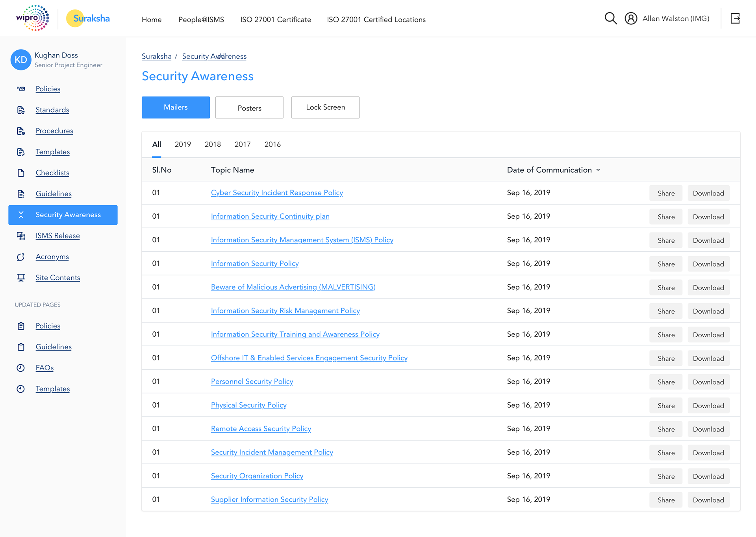This screenshot has width=756, height=537.
Task: Open the Lock Screen tab
Action: point(325,107)
